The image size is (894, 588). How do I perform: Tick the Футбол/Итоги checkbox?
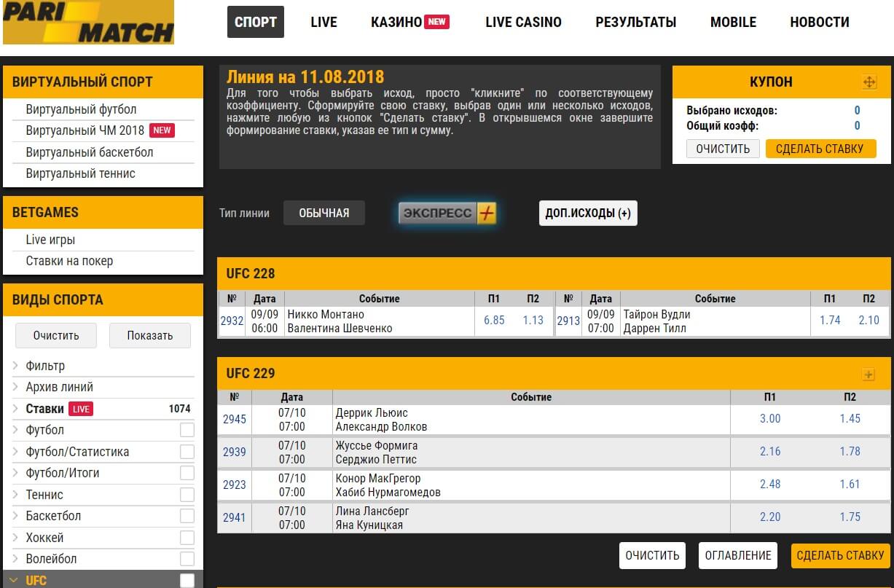point(187,474)
